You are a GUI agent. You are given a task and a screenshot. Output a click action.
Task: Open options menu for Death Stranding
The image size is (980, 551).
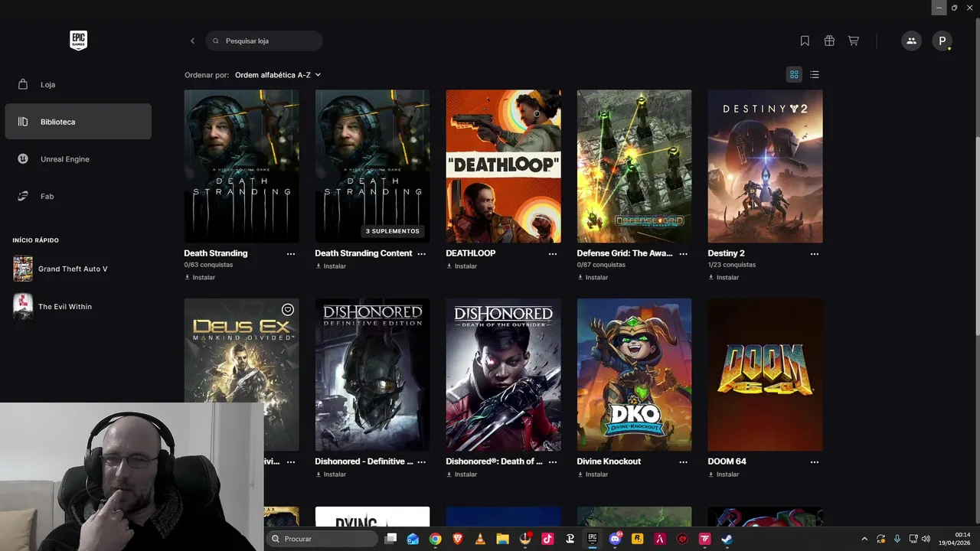tap(291, 253)
